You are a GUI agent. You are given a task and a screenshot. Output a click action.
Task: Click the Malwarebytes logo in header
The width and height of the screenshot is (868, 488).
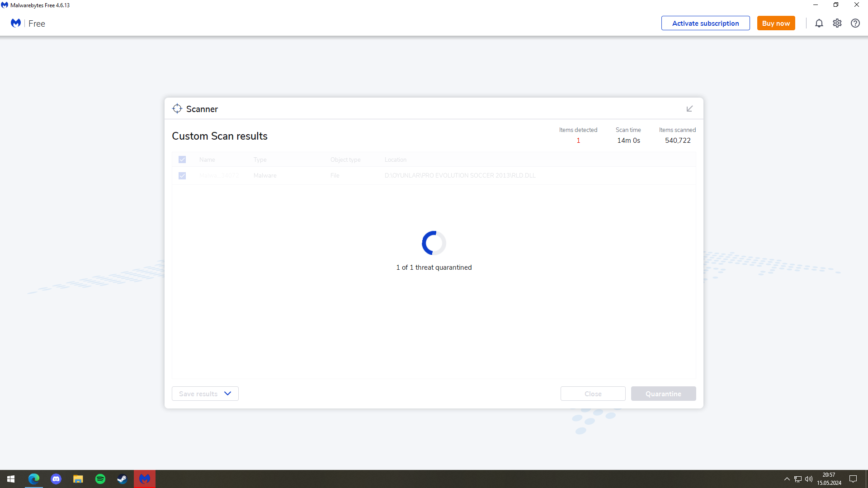click(x=16, y=23)
